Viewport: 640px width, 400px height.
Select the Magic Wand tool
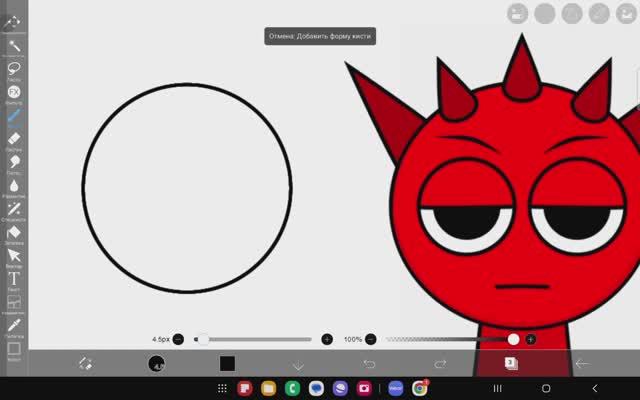[14, 46]
